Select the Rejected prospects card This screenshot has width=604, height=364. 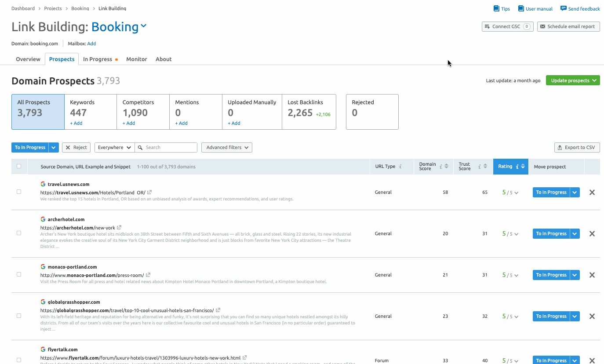tap(372, 112)
